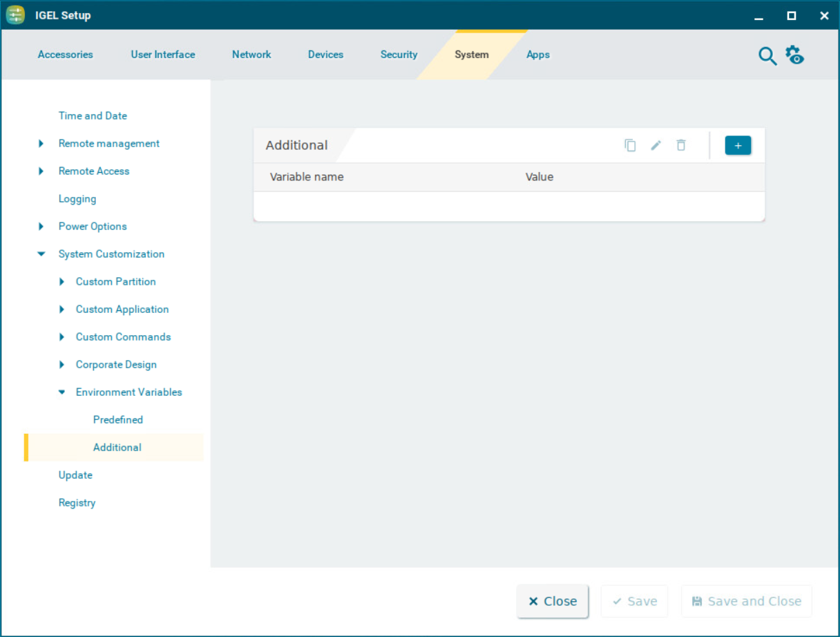The height and width of the screenshot is (637, 840).
Task: Expand the Power Options arrow
Action: [41, 227]
